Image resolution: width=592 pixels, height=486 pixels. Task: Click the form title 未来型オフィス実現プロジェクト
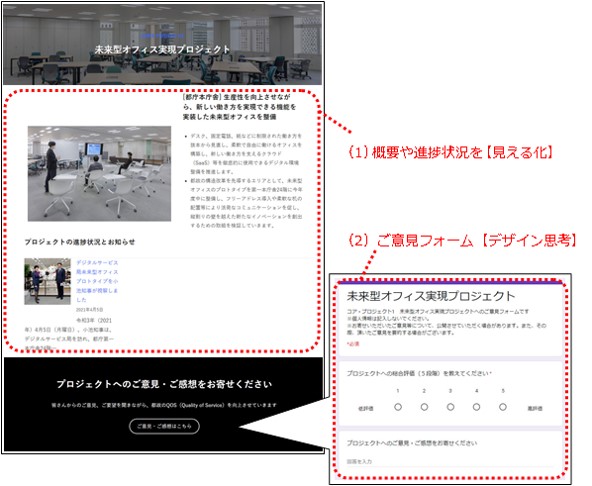[x=431, y=296]
